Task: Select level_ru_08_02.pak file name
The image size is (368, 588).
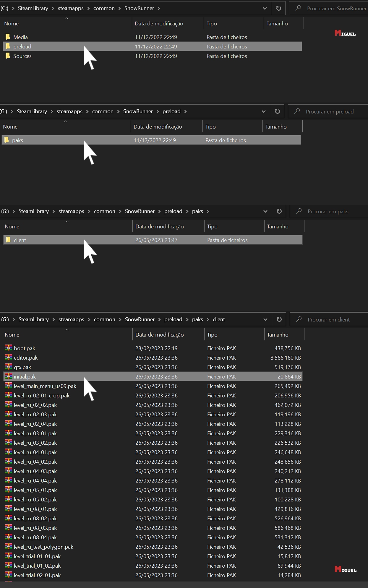Action: (x=35, y=518)
